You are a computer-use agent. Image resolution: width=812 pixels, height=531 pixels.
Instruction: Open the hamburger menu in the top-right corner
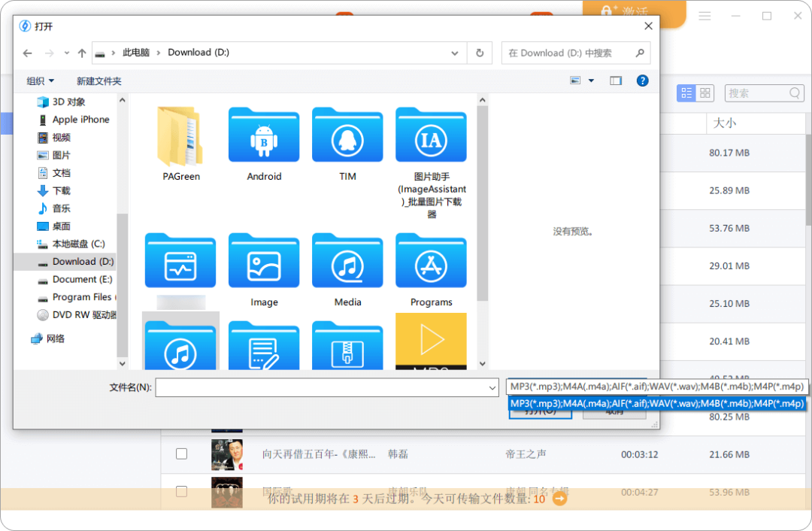[704, 15]
